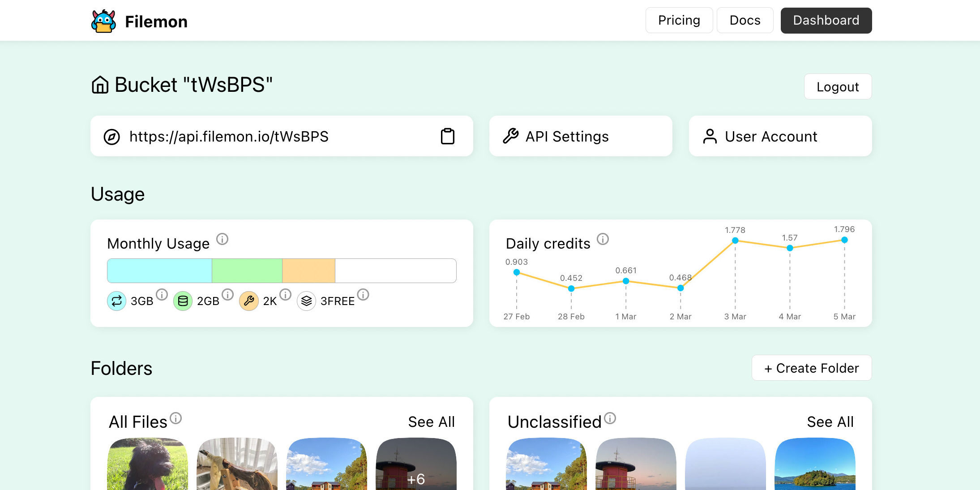Open API Settings
Screen dimensions: 980x490
pyautogui.click(x=580, y=136)
